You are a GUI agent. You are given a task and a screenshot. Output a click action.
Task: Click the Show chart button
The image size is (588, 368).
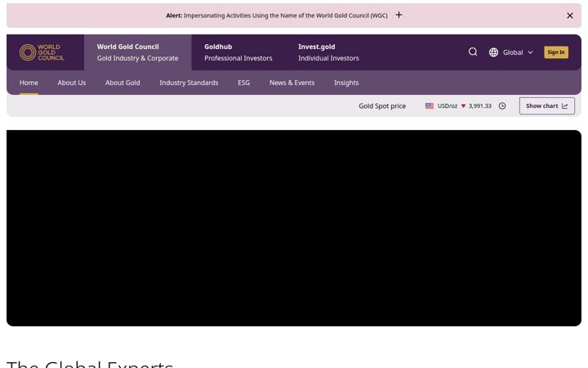(x=546, y=105)
